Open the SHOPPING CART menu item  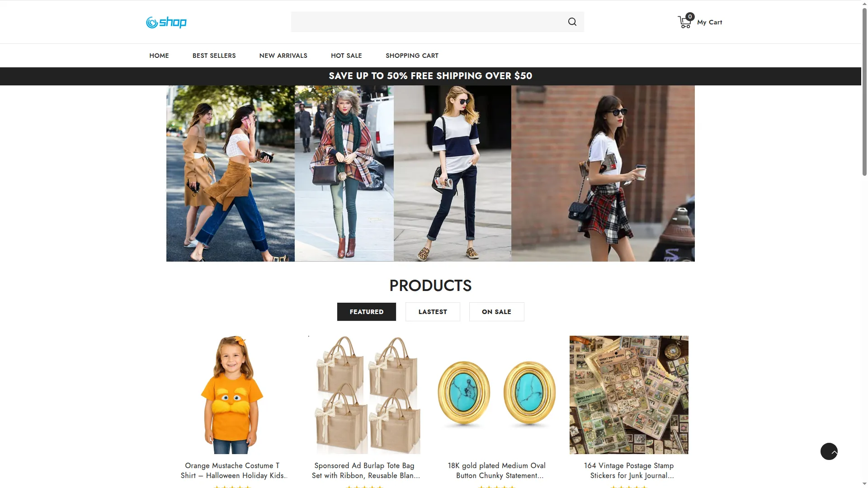[412, 56]
